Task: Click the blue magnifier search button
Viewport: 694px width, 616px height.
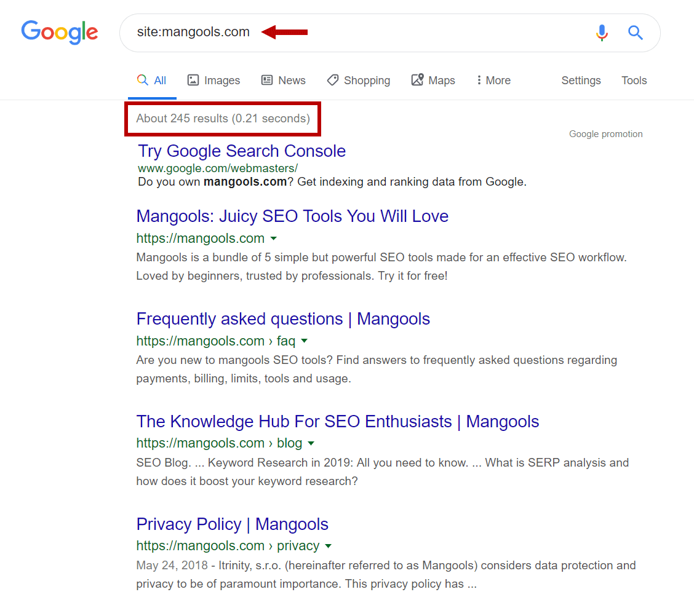Action: point(635,33)
